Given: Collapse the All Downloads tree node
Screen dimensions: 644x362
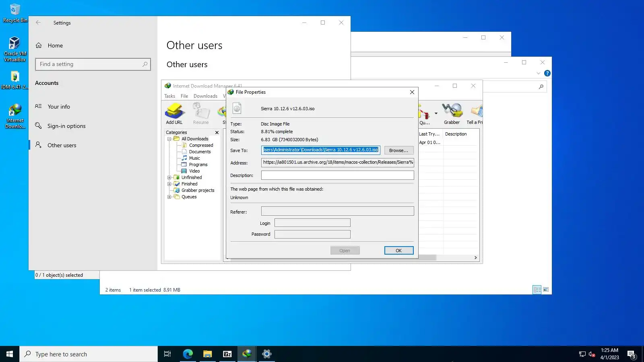Looking at the screenshot, I should coord(169,139).
